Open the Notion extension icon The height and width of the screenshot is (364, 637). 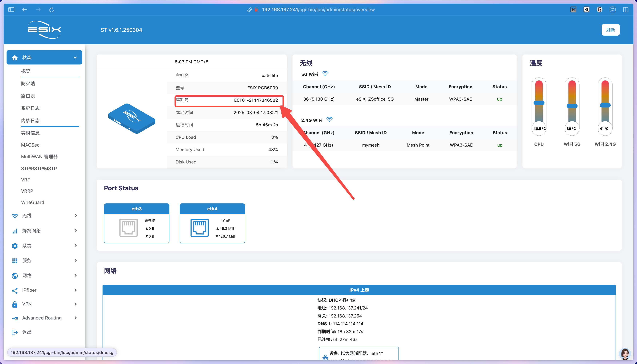(x=573, y=9)
